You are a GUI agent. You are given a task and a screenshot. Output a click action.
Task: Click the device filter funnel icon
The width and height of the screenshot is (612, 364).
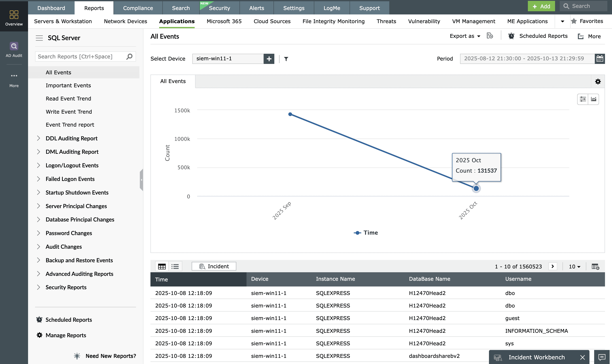[286, 59]
